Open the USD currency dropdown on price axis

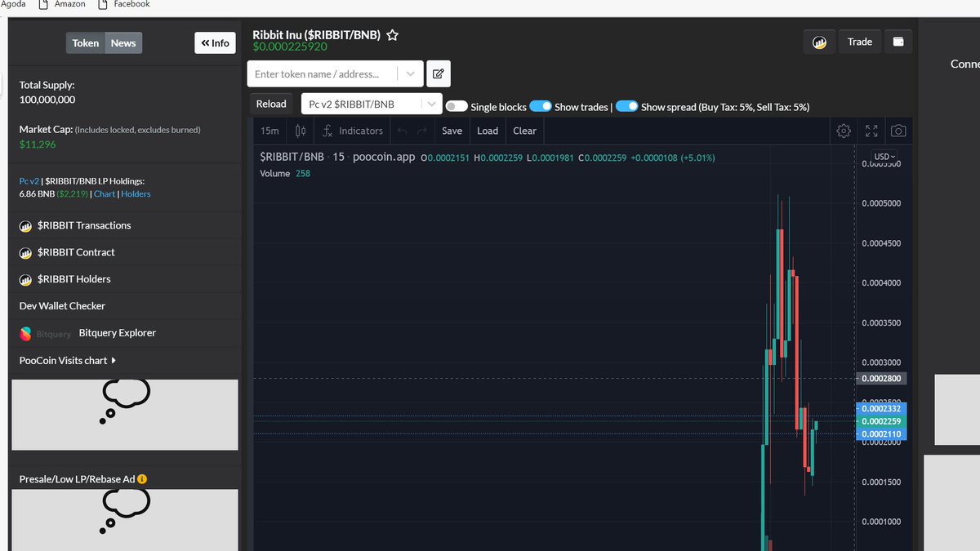tap(884, 156)
